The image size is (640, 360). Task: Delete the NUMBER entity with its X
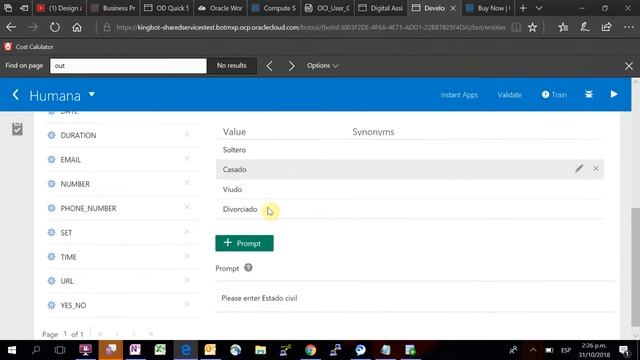click(187, 183)
